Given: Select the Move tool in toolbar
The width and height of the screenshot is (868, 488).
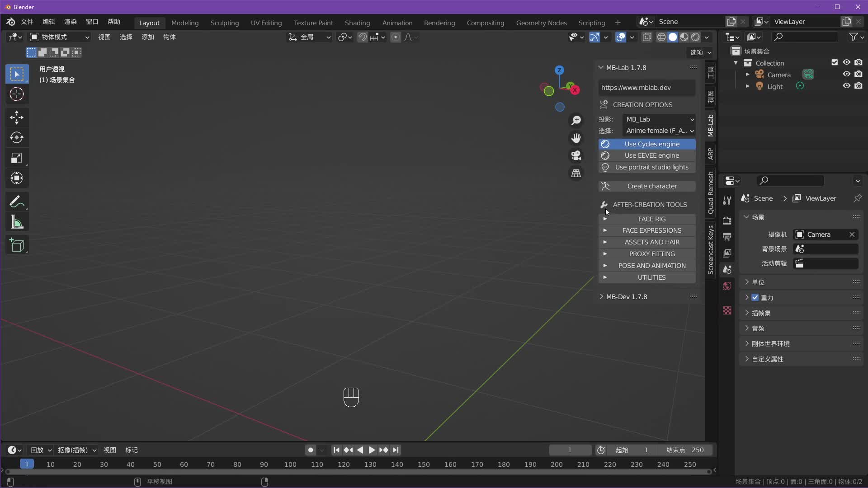Looking at the screenshot, I should tap(17, 117).
